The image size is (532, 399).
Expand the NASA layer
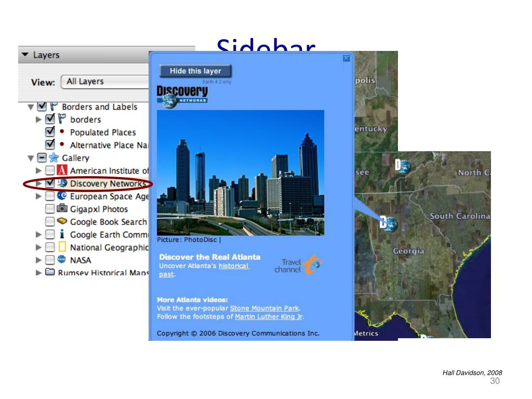[38, 260]
